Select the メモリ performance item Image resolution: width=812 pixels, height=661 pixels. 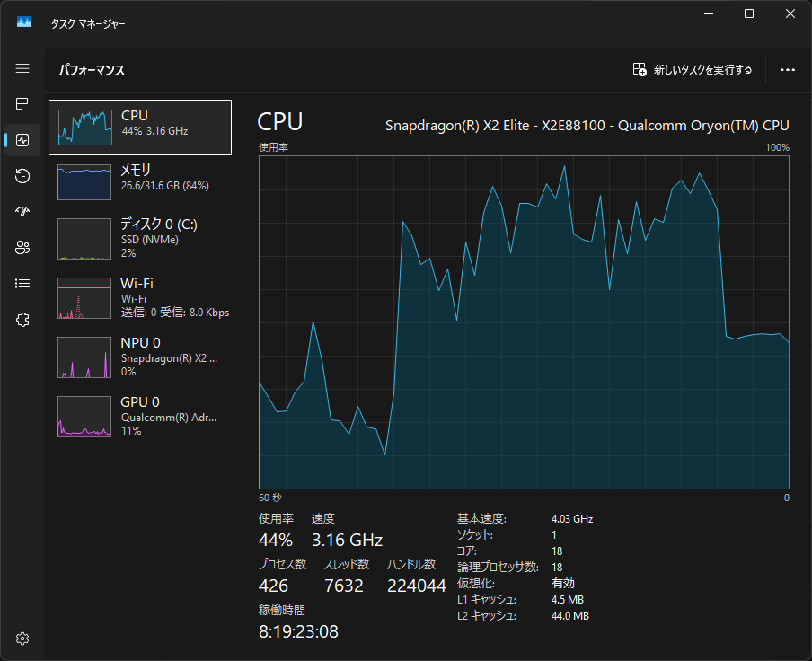click(x=140, y=181)
